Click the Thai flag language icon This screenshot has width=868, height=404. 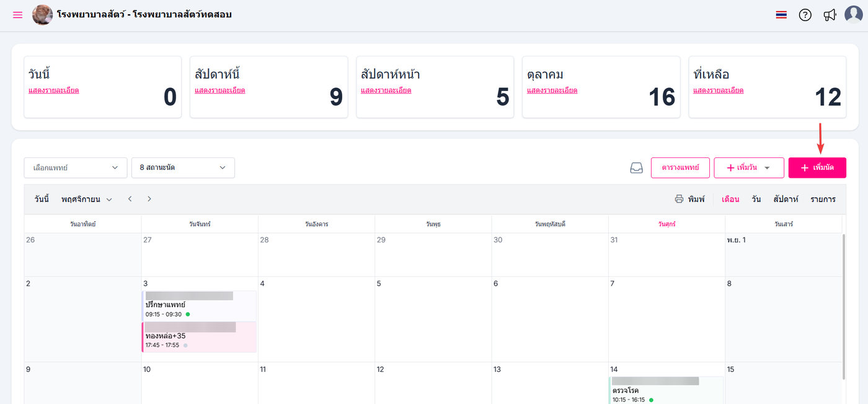point(781,15)
